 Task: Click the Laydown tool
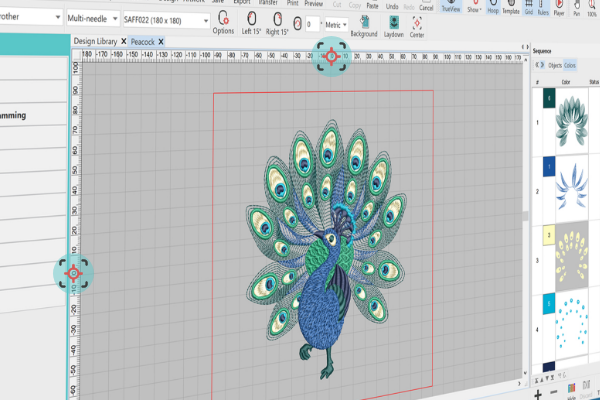394,26
